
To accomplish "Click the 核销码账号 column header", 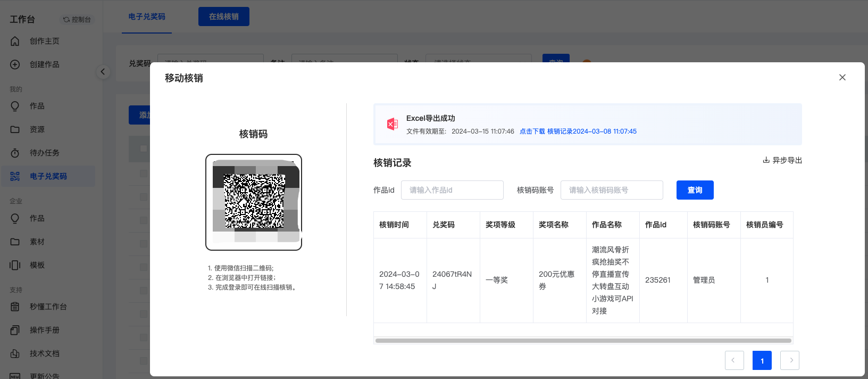I will point(714,225).
